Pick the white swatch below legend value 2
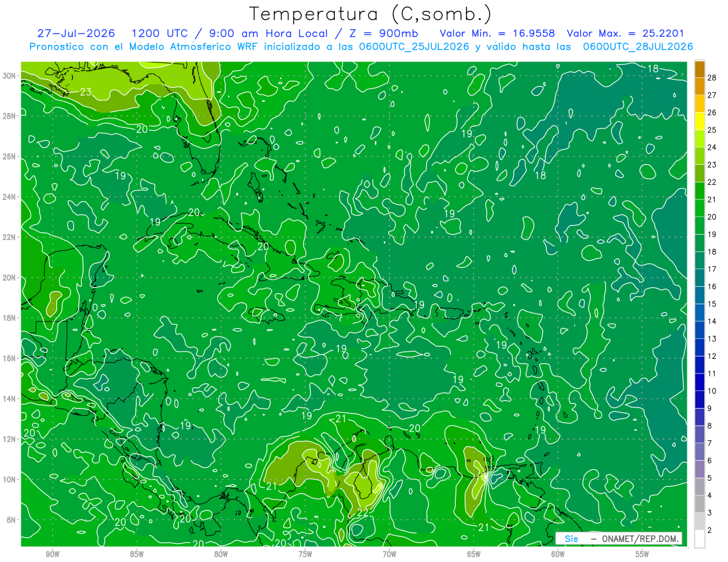The width and height of the screenshot is (728, 562). coord(699,539)
